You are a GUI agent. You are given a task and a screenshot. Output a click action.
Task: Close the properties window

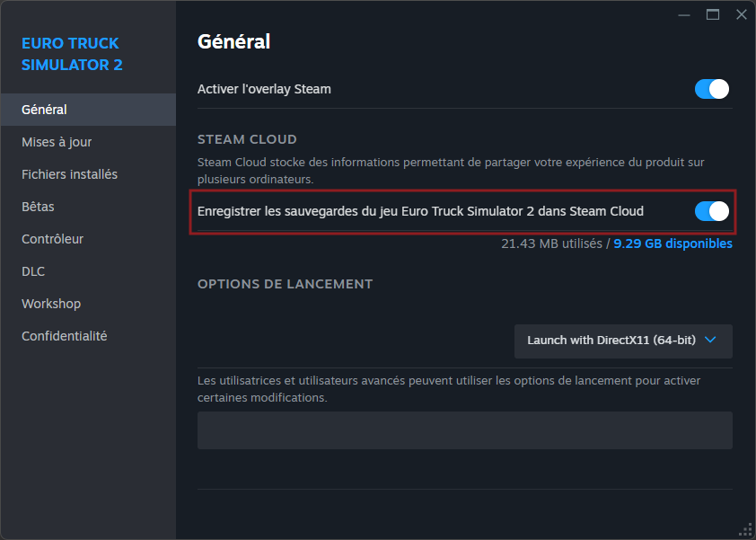click(742, 15)
